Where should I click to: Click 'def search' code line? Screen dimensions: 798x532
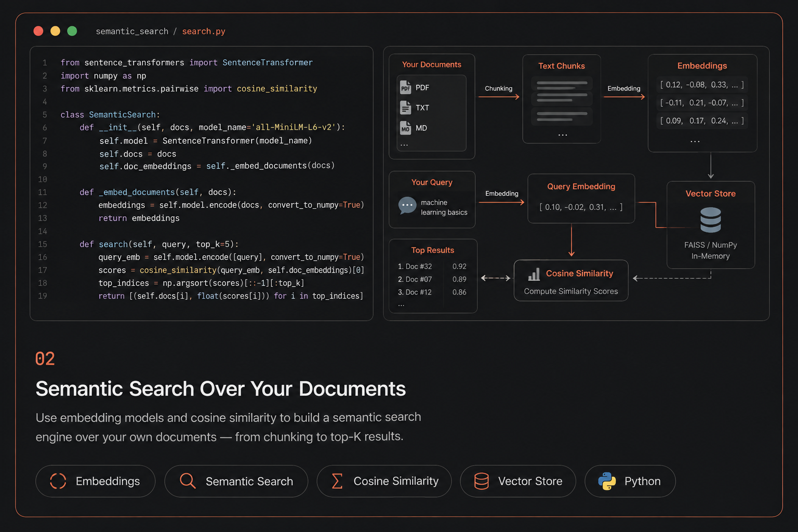[x=159, y=244]
